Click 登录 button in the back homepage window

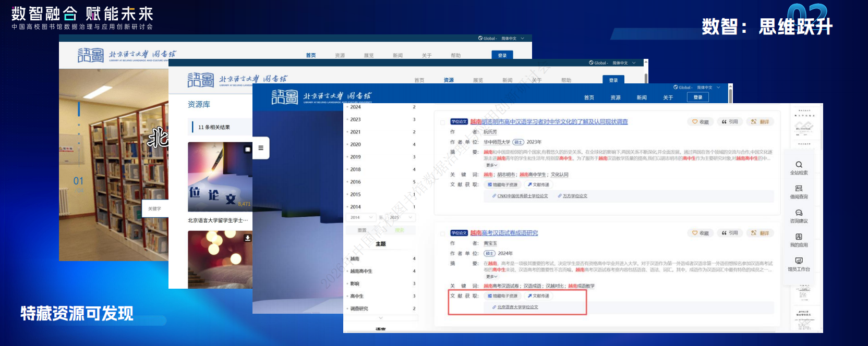502,55
